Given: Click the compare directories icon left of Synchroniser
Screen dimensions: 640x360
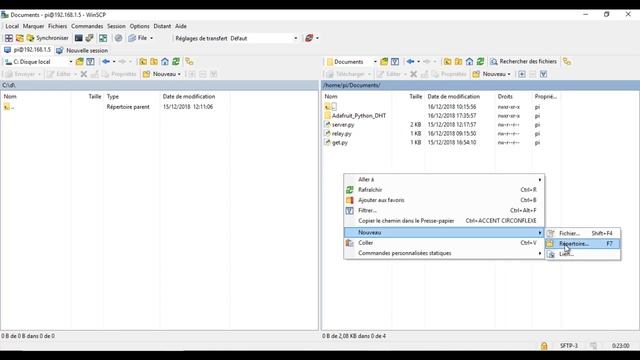Looking at the screenshot, I should [20, 38].
